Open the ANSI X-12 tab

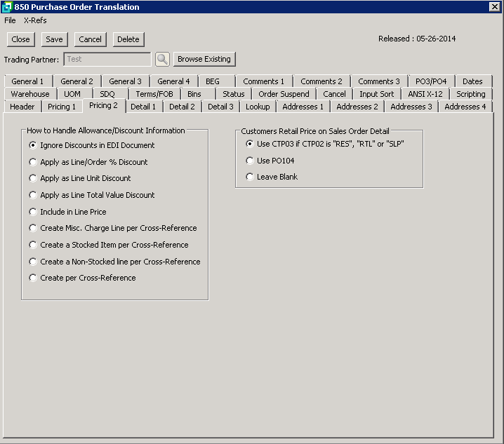[425, 94]
